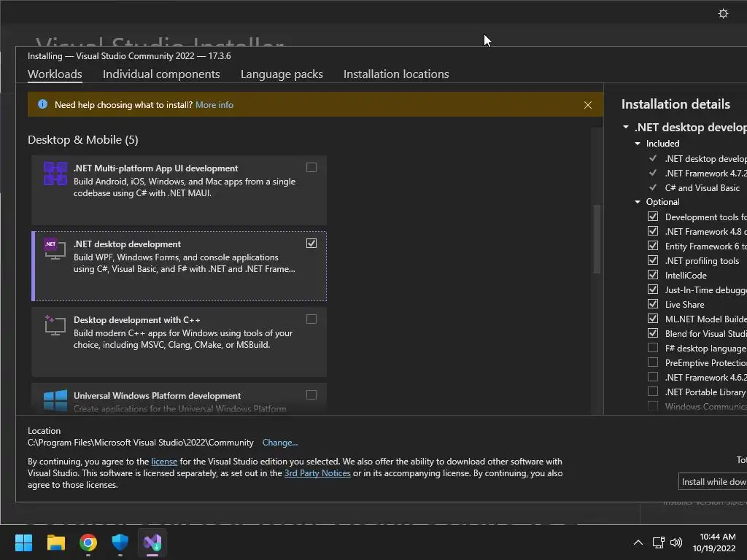Viewport: 747px width, 560px height.
Task: Check the Universal Windows Platform development workload
Action: (311, 394)
